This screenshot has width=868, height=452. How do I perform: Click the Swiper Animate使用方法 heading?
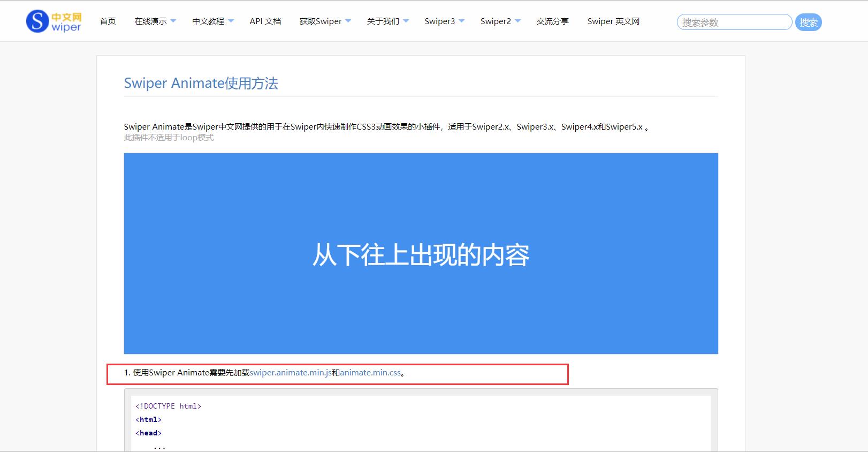pos(201,83)
